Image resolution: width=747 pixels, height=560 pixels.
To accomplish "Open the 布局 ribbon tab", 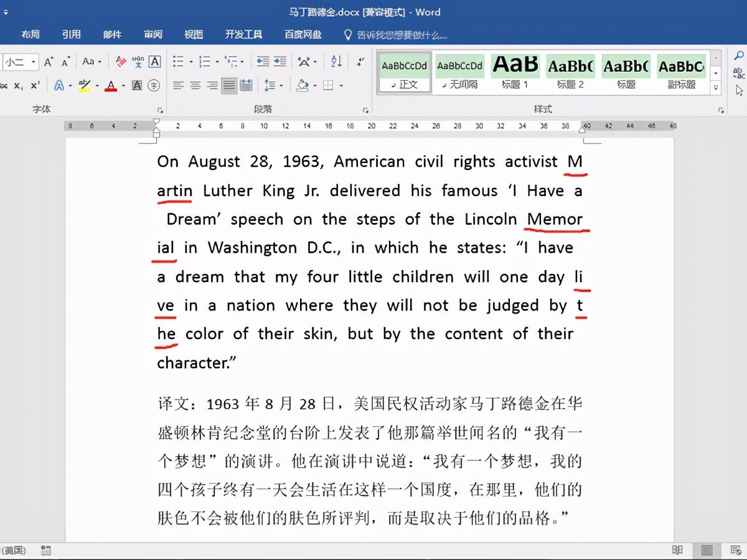I will (31, 34).
